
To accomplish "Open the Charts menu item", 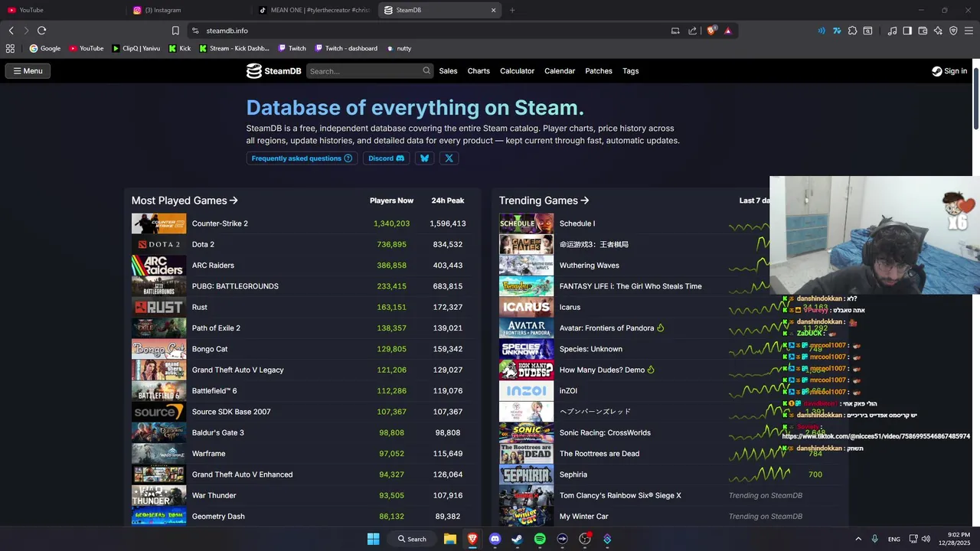I will click(479, 71).
